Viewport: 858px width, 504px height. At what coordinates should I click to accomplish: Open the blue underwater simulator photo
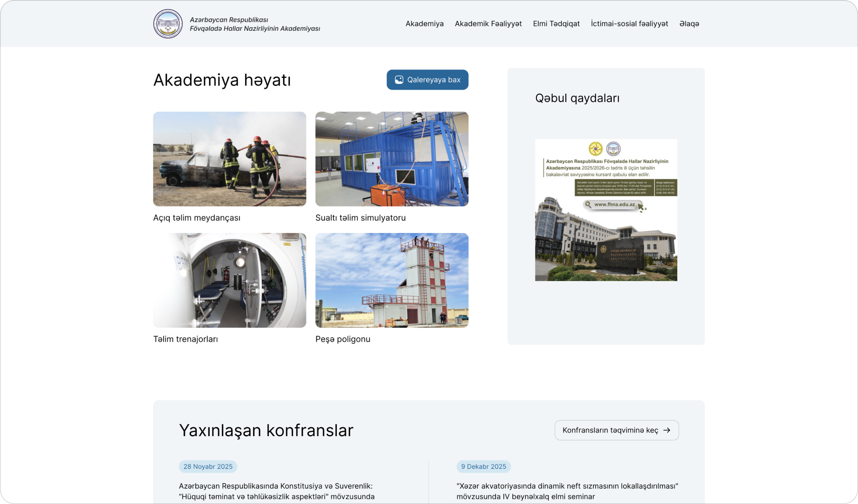391,159
